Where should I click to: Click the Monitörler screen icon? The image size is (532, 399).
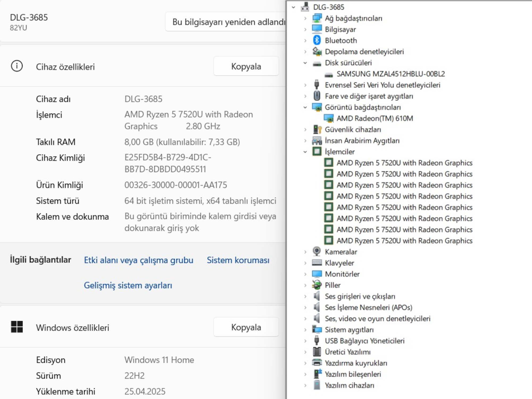click(x=317, y=274)
